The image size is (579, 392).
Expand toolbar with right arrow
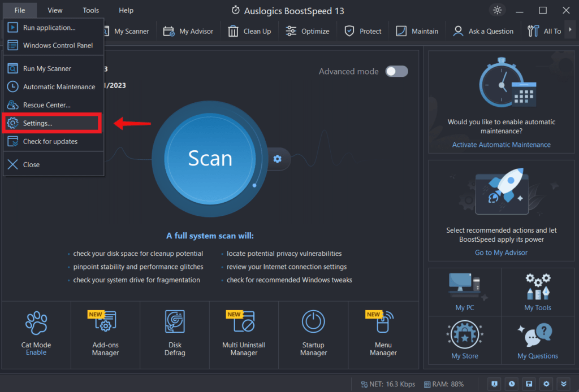[x=570, y=31]
